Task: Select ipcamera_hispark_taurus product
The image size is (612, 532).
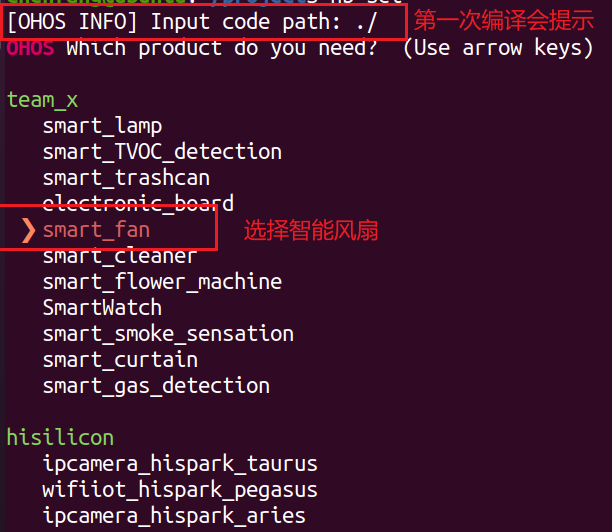Action: [180, 464]
